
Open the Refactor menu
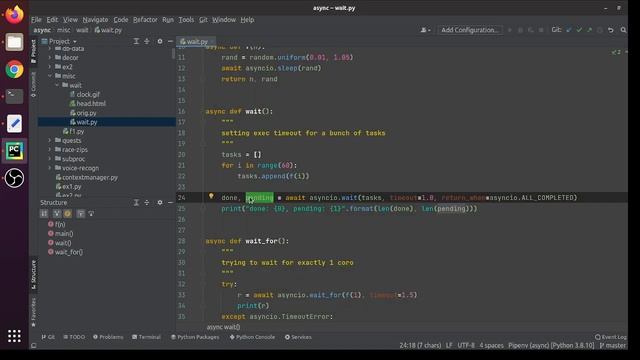click(145, 20)
